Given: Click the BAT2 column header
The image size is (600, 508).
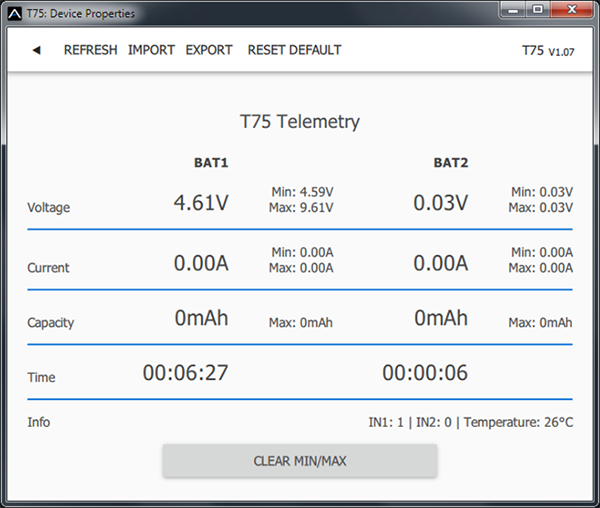Looking at the screenshot, I should point(451,162).
